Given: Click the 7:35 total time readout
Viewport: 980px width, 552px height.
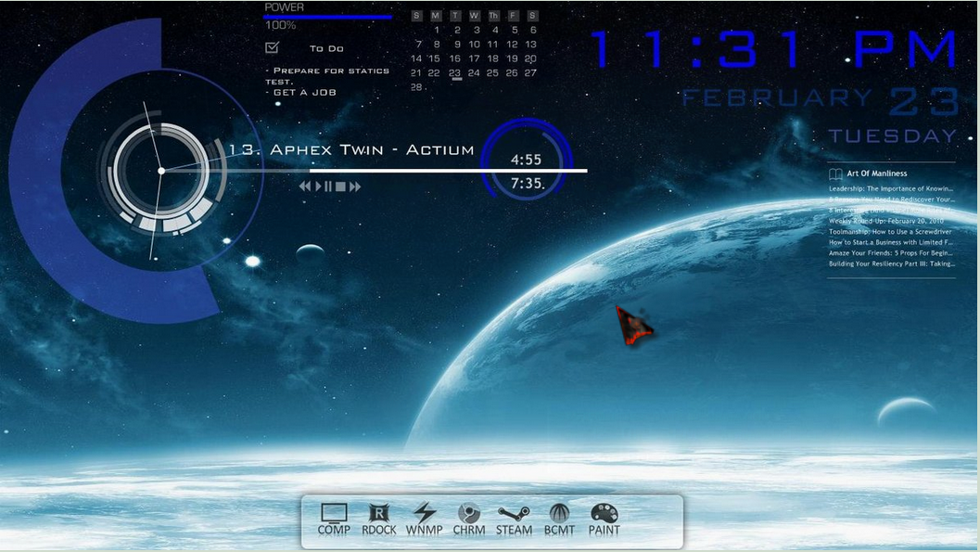Looking at the screenshot, I should (x=527, y=184).
